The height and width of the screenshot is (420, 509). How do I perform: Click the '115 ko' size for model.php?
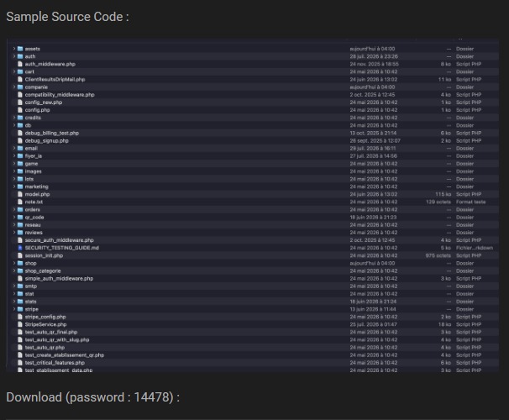443,194
